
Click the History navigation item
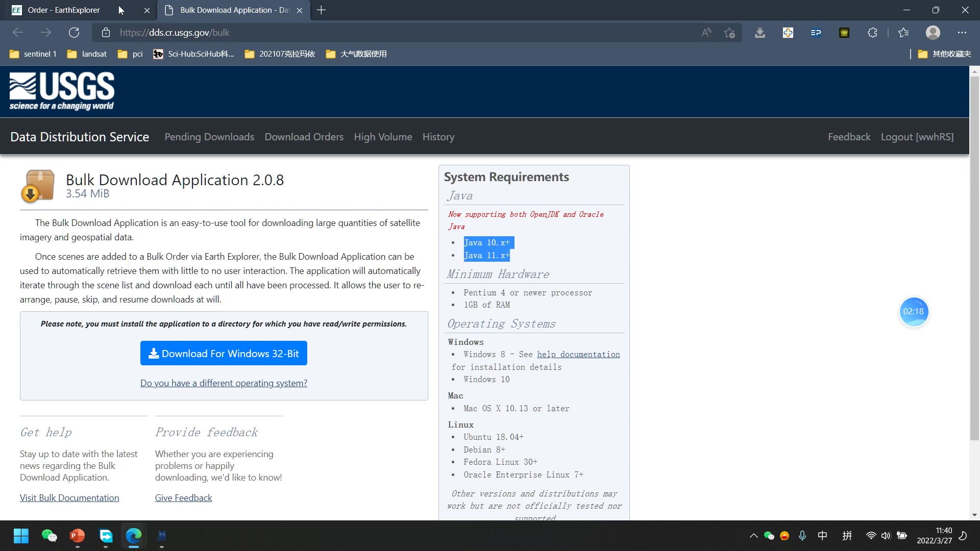(x=438, y=137)
